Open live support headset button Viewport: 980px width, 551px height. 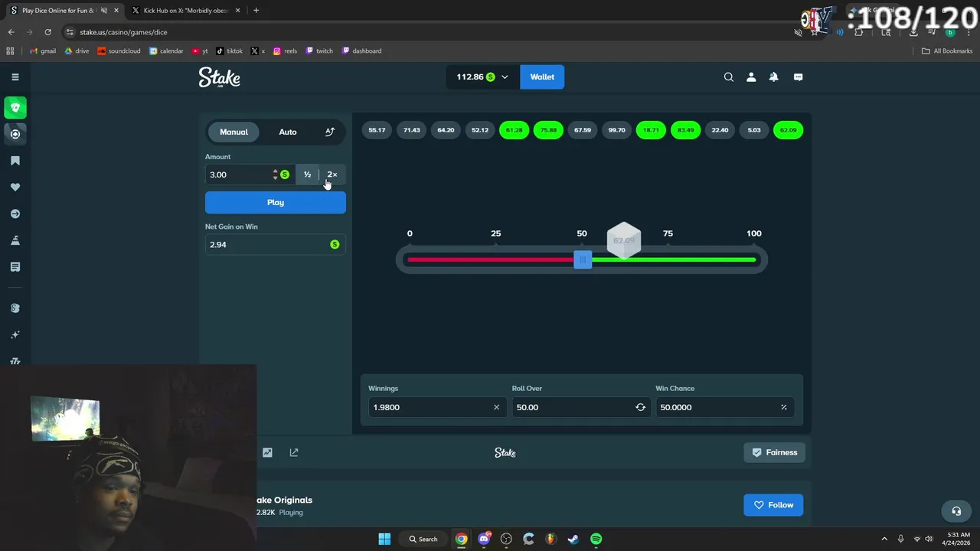pos(956,511)
